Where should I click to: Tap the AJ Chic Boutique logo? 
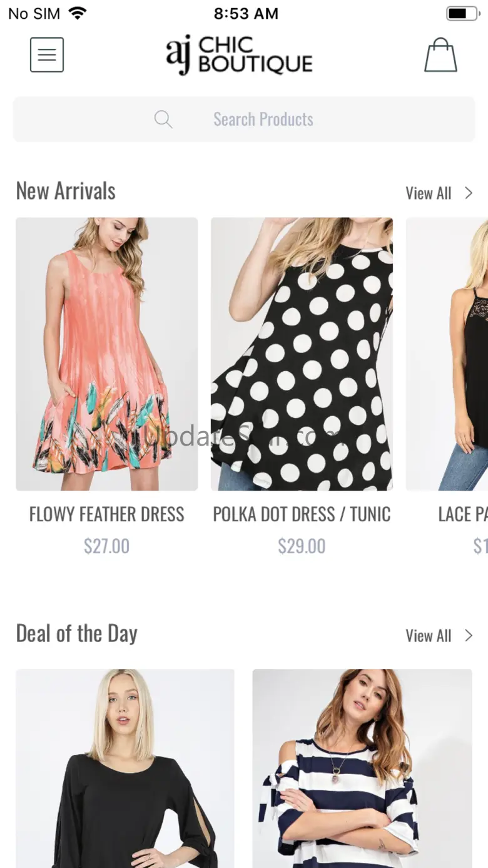click(x=239, y=55)
